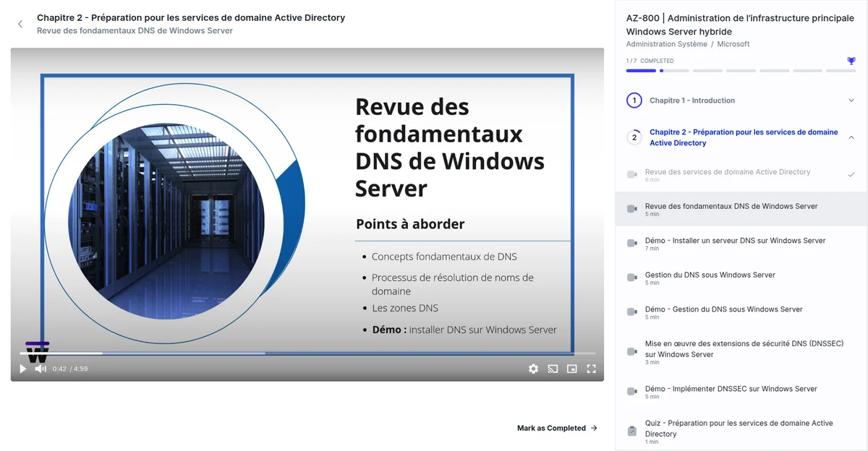868x451 pixels.
Task: Open Quiz - Préparation pour les services lesson
Action: point(741,431)
